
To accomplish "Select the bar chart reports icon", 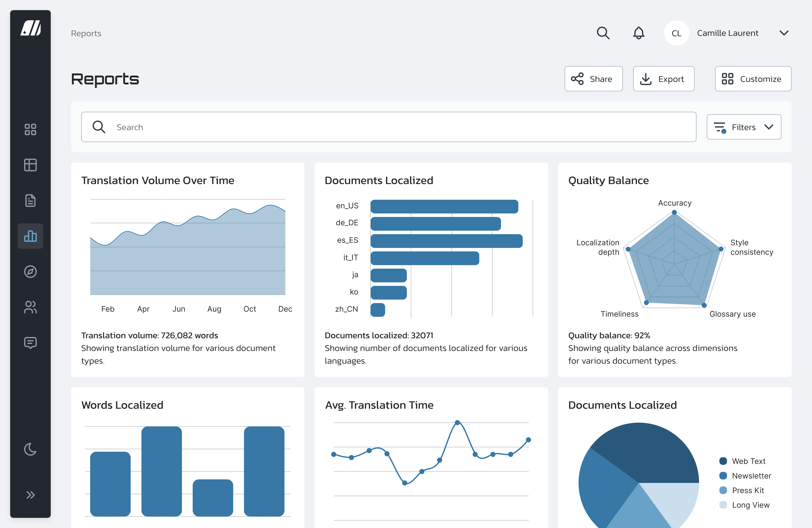I will tap(30, 236).
